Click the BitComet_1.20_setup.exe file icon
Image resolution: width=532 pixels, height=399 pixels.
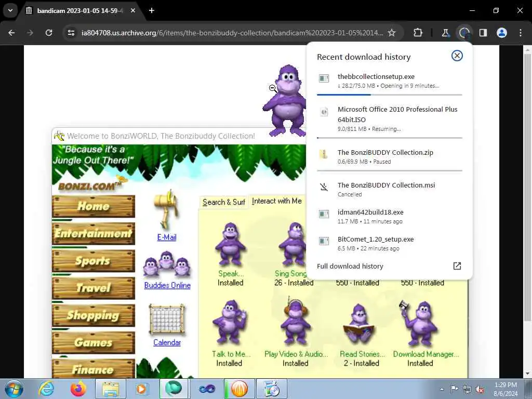click(x=324, y=241)
